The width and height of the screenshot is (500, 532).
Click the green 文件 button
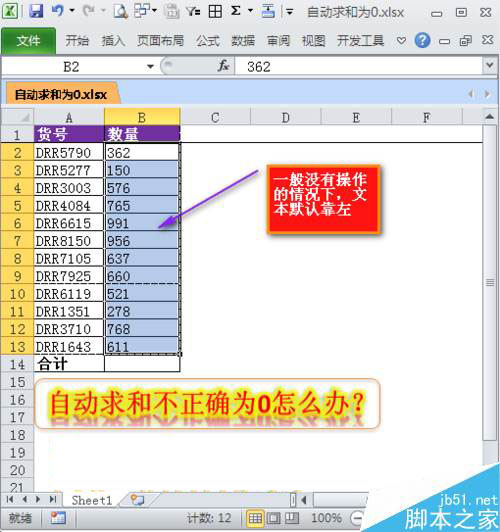point(28,41)
